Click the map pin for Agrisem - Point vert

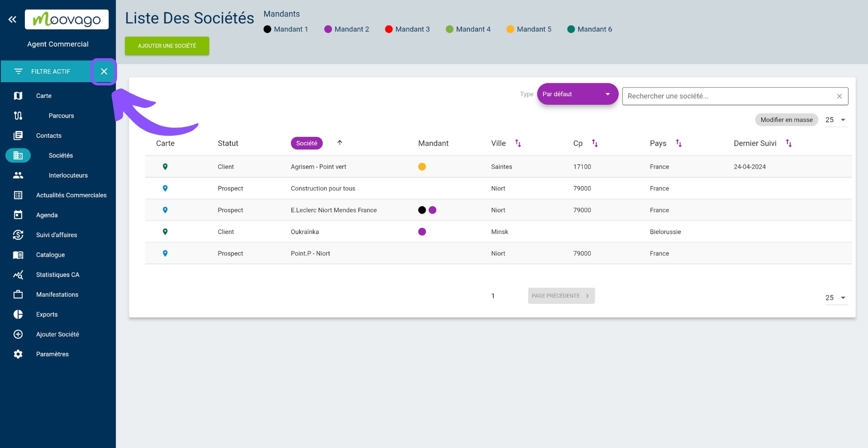(x=165, y=167)
